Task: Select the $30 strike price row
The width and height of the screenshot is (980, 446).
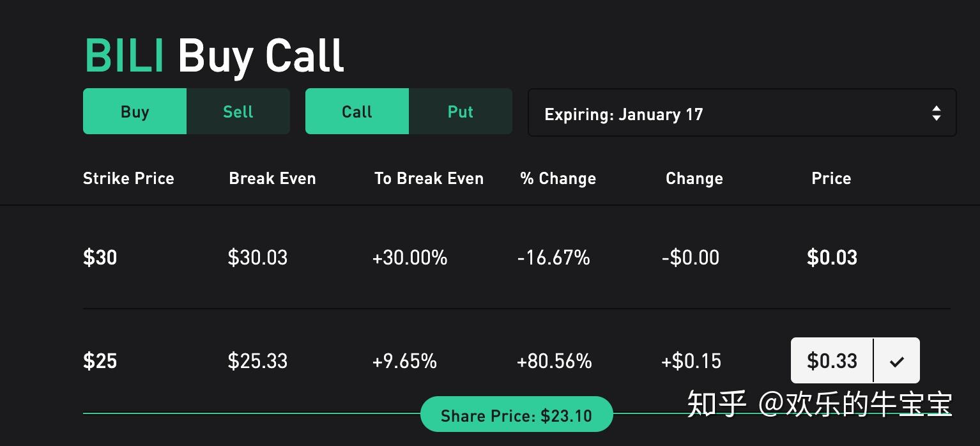Action: [100, 258]
